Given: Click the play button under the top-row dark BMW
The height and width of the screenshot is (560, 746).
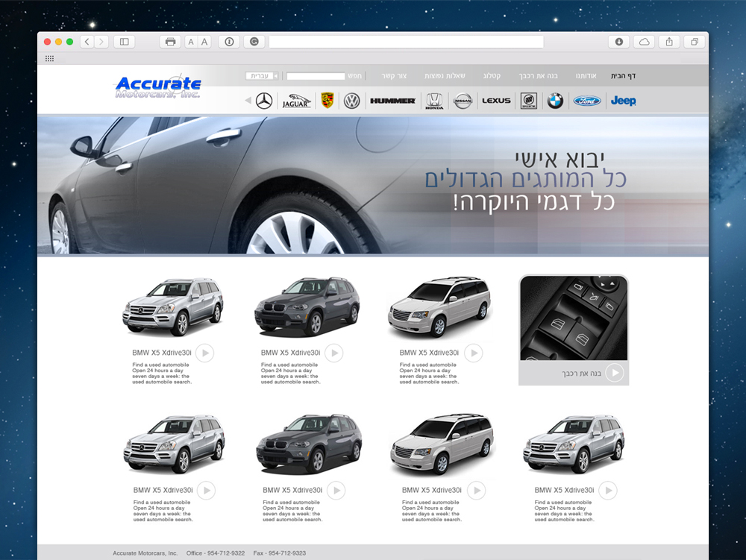Looking at the screenshot, I should (x=334, y=353).
